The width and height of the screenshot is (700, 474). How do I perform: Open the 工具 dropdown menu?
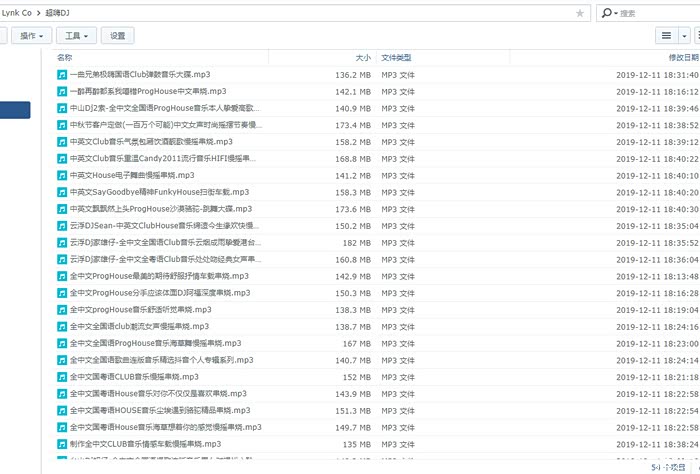[x=78, y=35]
